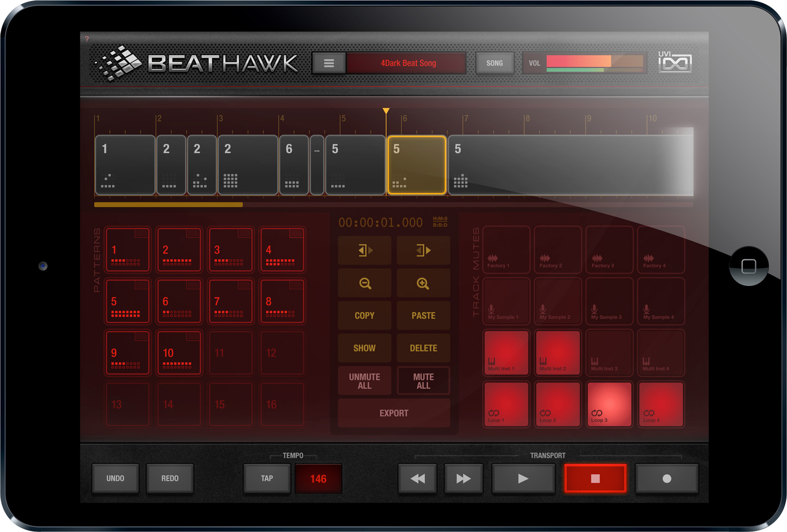
Task: Select empty pattern slot 12
Action: (x=282, y=353)
